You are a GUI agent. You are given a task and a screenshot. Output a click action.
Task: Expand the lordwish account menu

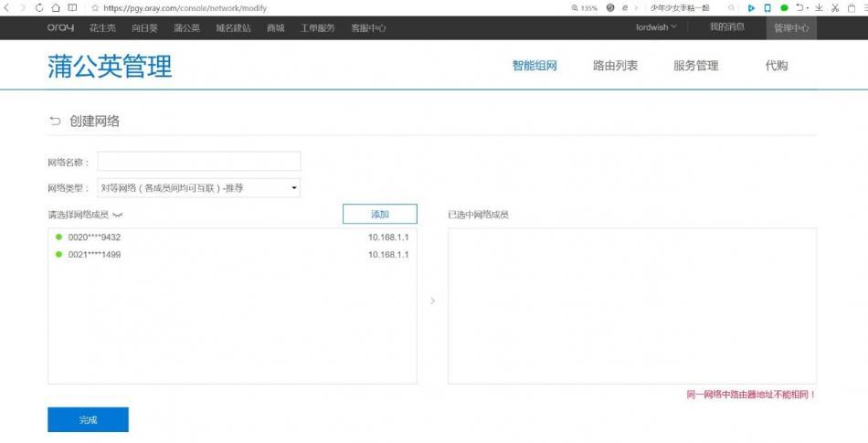coord(656,27)
